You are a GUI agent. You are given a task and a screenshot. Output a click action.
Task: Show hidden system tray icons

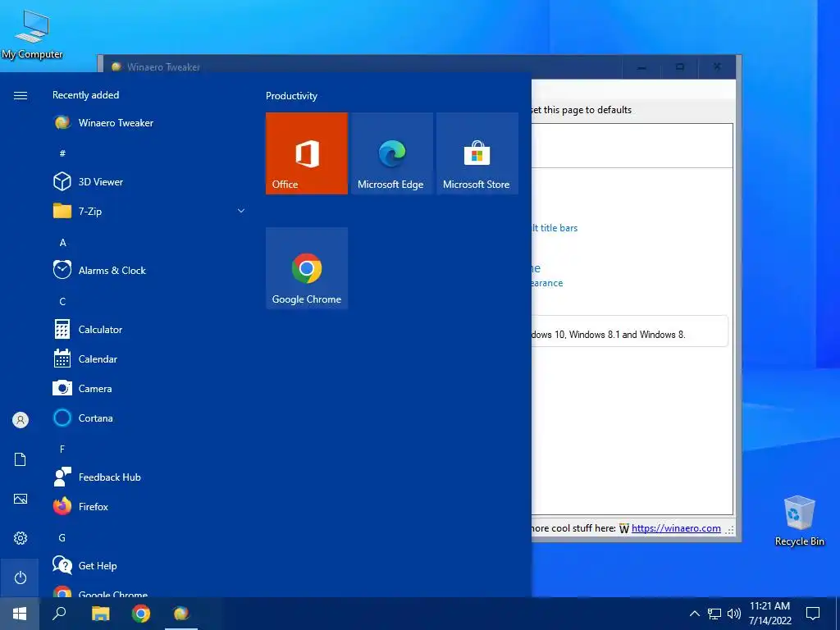[694, 614]
